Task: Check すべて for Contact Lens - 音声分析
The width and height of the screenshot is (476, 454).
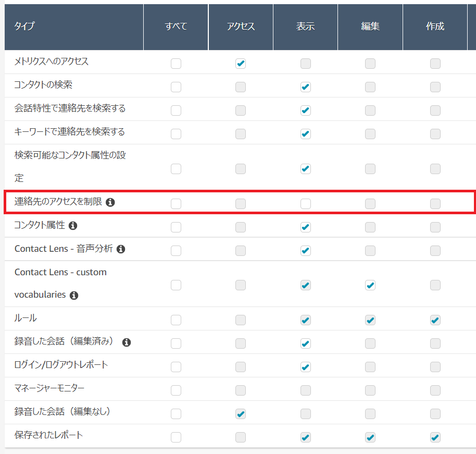Action: pos(176,250)
